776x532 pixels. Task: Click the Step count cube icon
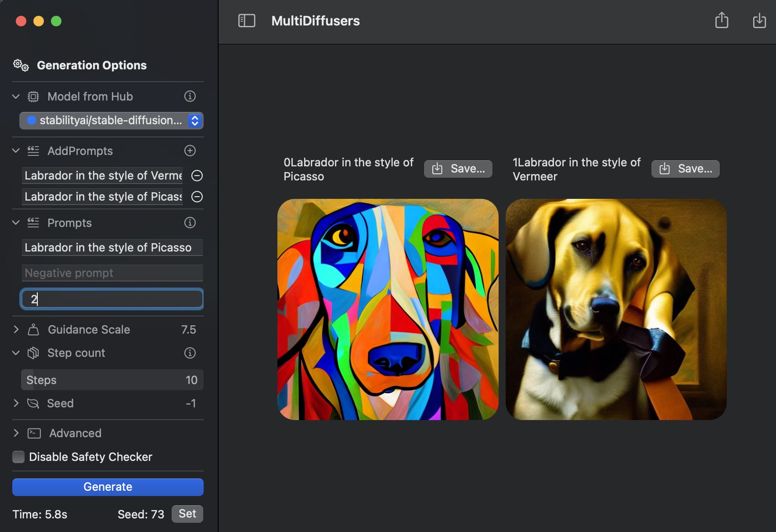pos(33,353)
